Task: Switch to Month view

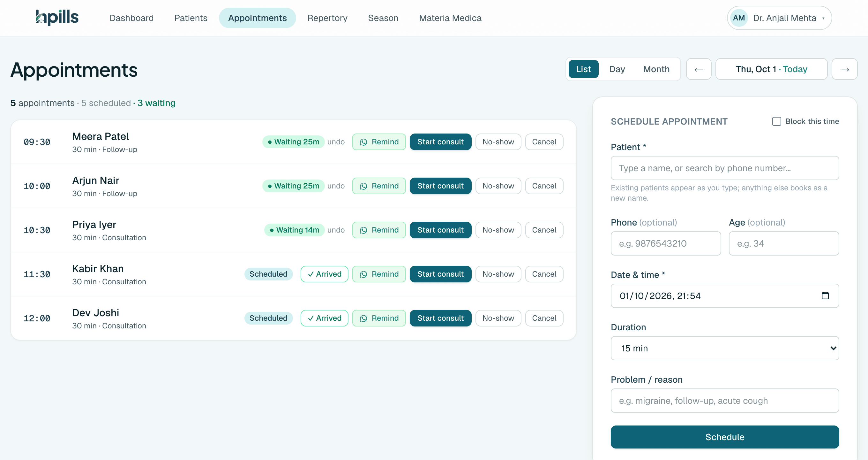Action: (656, 69)
